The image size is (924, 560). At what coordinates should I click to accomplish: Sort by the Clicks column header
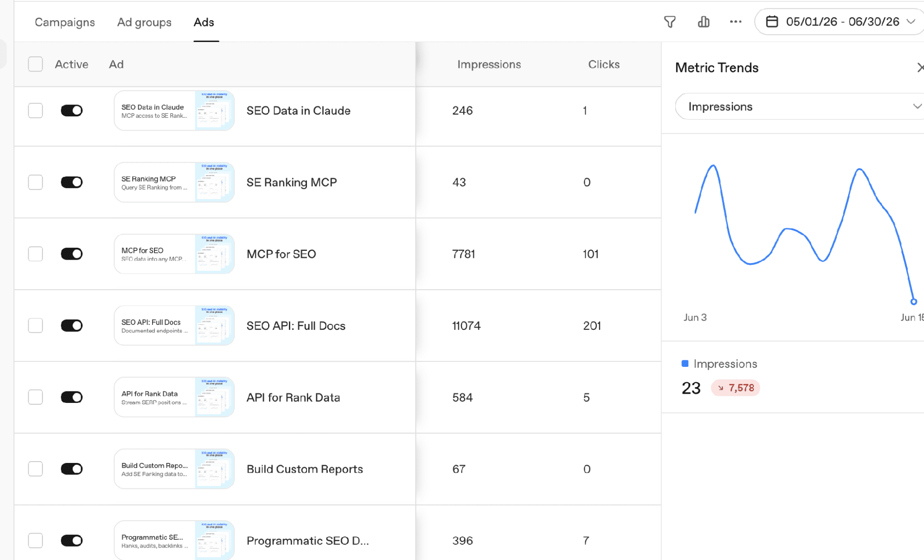point(604,64)
